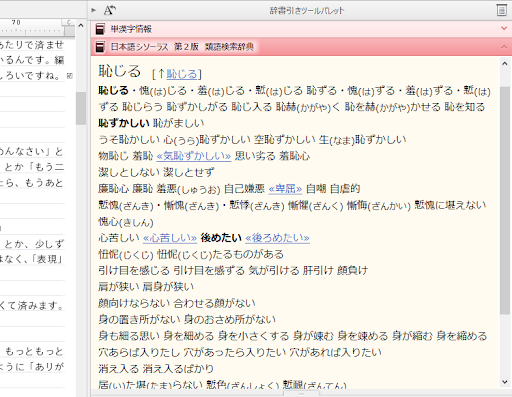
Task: Select the 日本語シソーラス 第2版 類語検索辞典 header
Action: click(x=301, y=47)
